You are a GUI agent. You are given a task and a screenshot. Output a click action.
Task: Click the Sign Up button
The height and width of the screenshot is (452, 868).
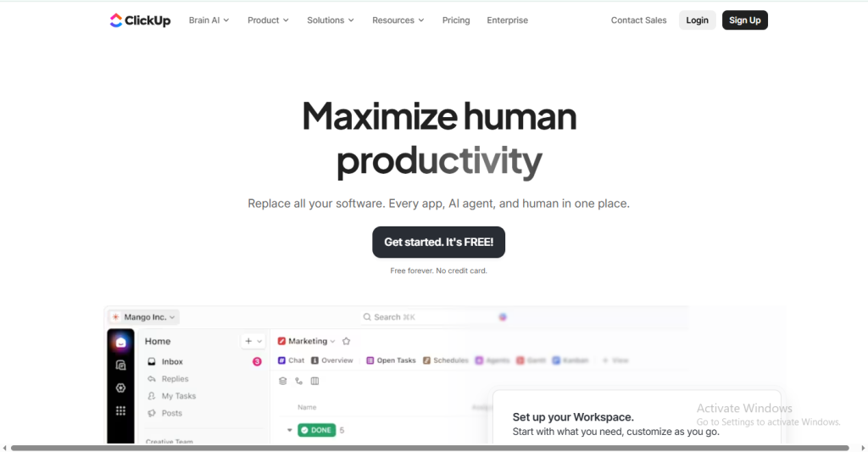744,20
